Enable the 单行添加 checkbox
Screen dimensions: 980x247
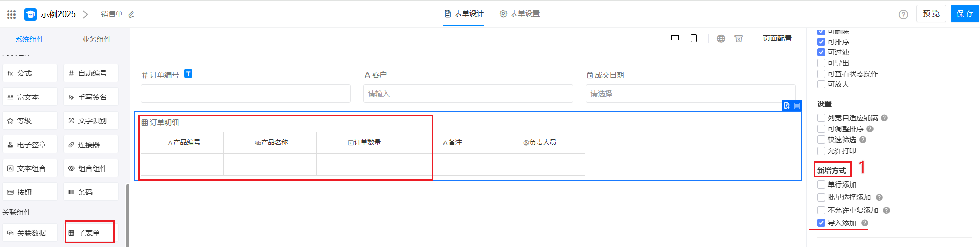coord(821,184)
